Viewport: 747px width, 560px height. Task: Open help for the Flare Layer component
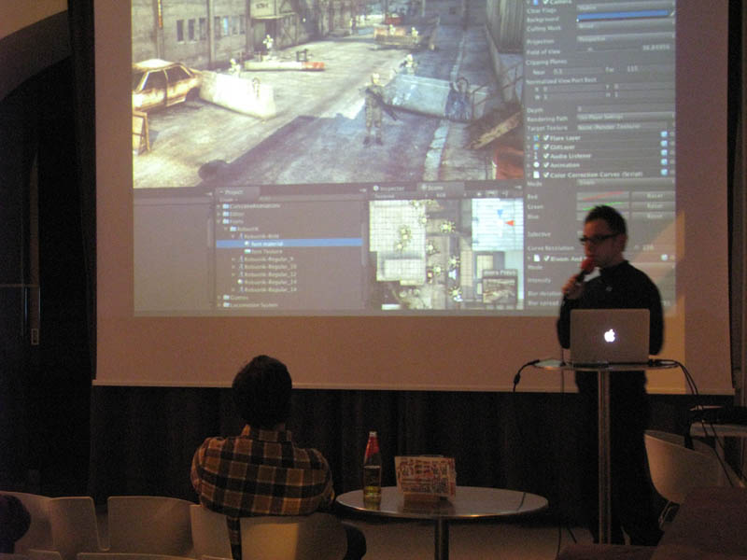pos(664,135)
